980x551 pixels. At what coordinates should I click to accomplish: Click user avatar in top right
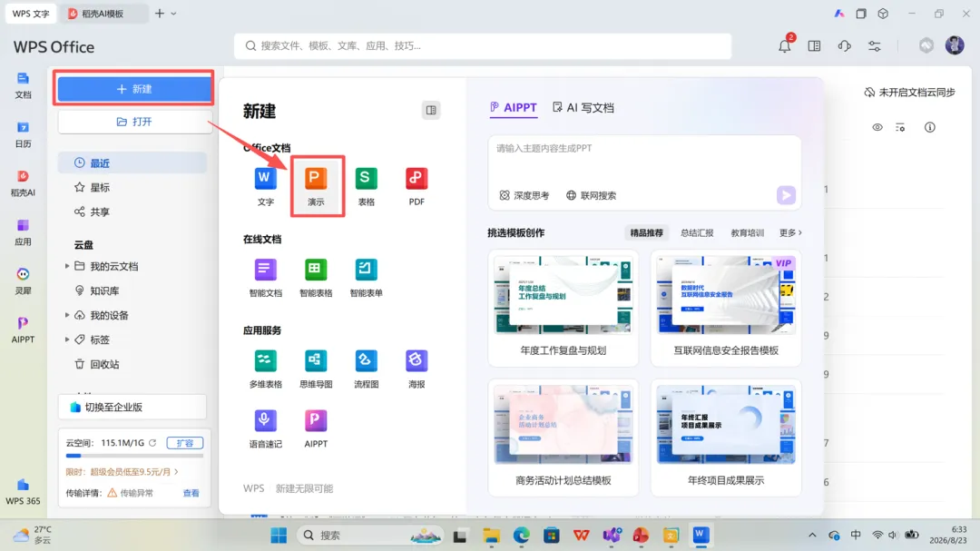955,45
